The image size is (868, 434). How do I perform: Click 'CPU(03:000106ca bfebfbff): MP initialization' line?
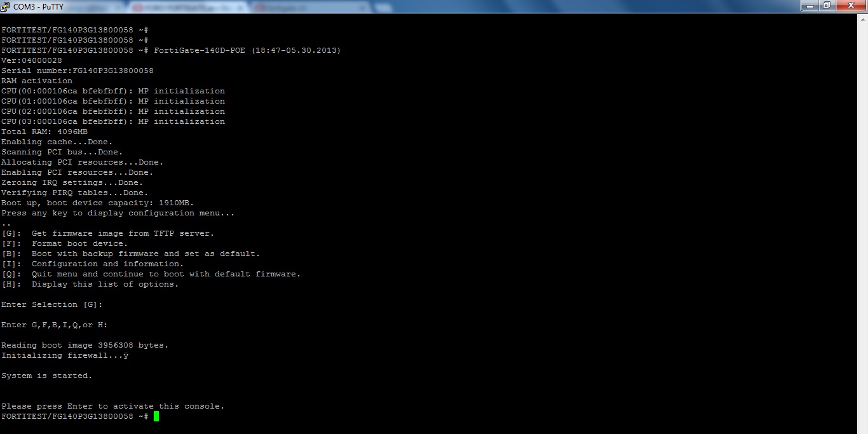113,121
